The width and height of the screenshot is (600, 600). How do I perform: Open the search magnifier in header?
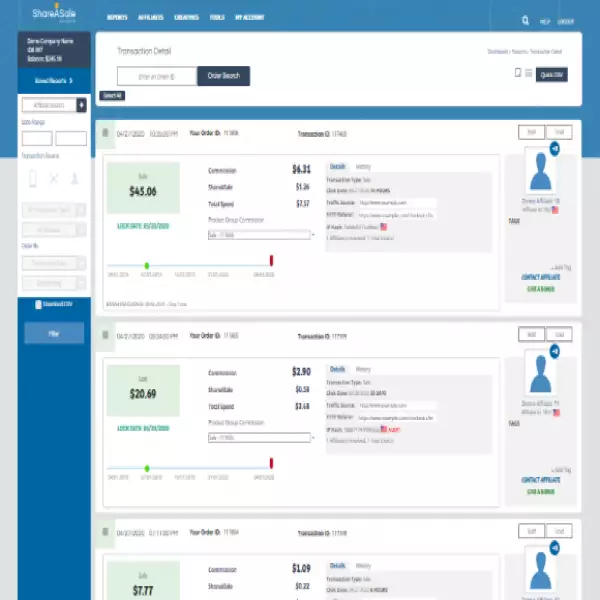526,19
